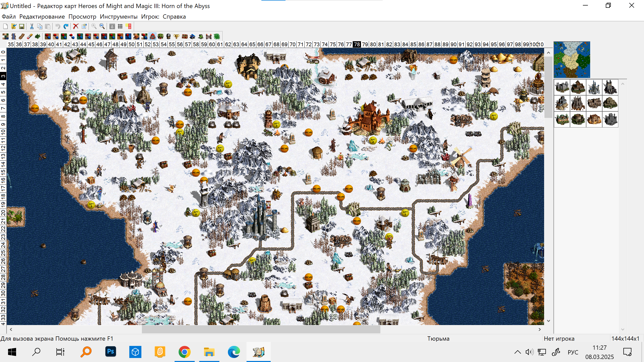Open water terrain objects palette

click(x=128, y=37)
